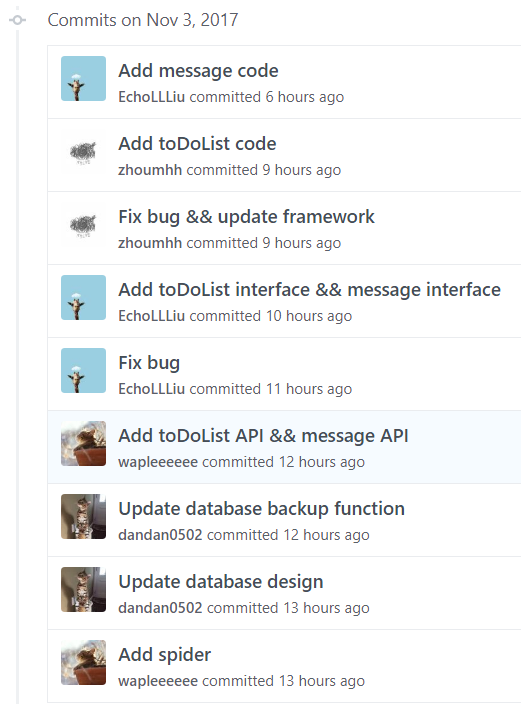Open the 'Add toDoList code' commit
The width and height of the screenshot is (521, 704).
point(197,144)
